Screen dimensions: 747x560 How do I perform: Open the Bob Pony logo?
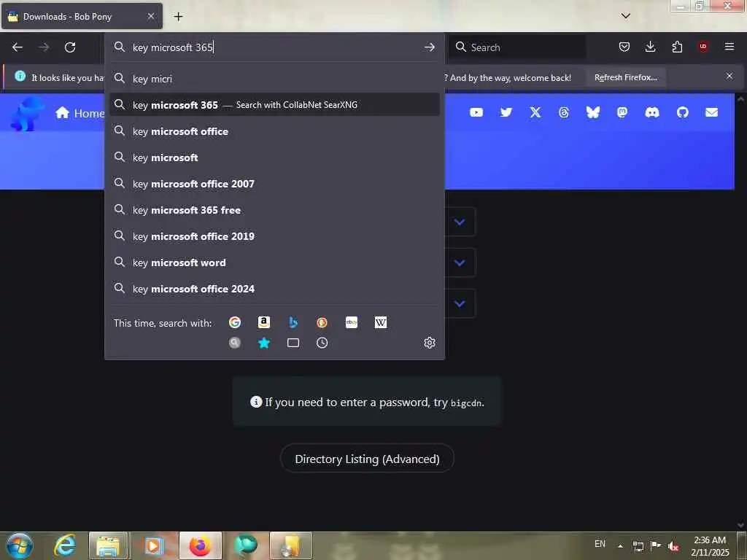click(27, 113)
